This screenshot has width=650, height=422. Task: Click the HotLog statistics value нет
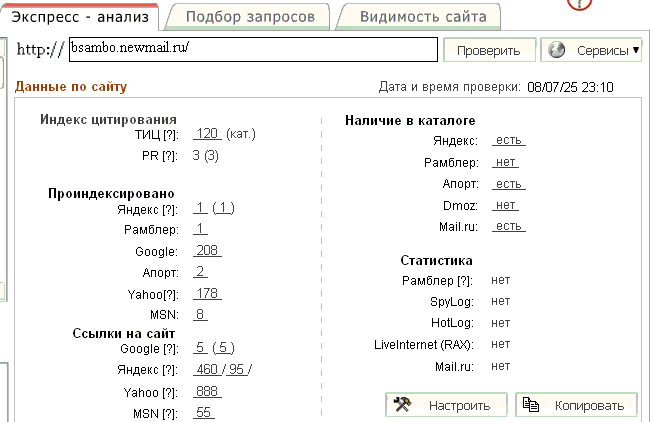point(500,323)
